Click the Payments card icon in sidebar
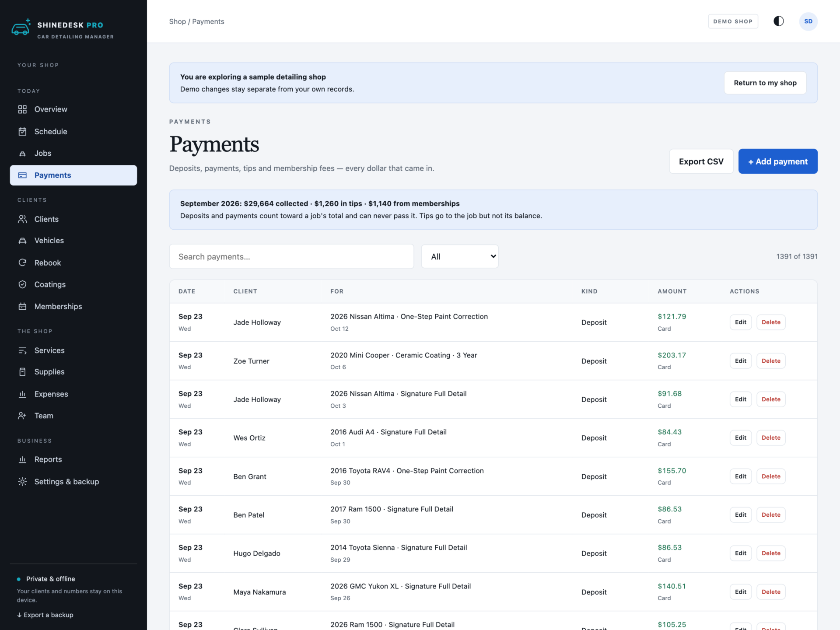 22,175
